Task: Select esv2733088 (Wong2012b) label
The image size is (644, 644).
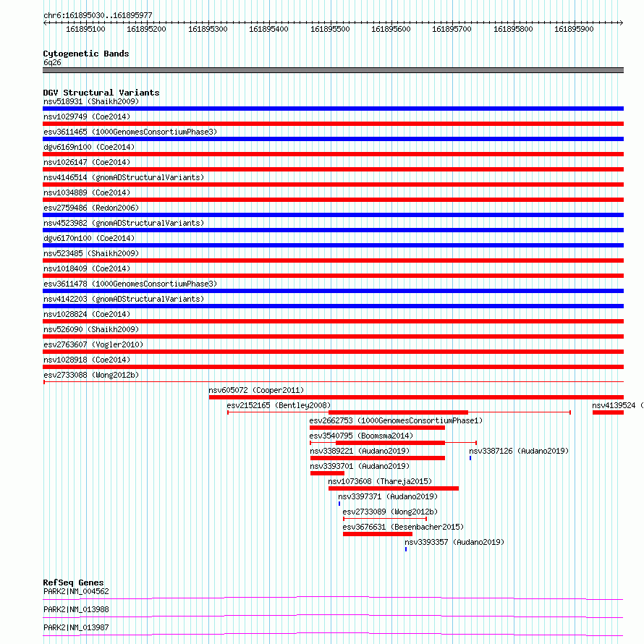Action: (91, 375)
